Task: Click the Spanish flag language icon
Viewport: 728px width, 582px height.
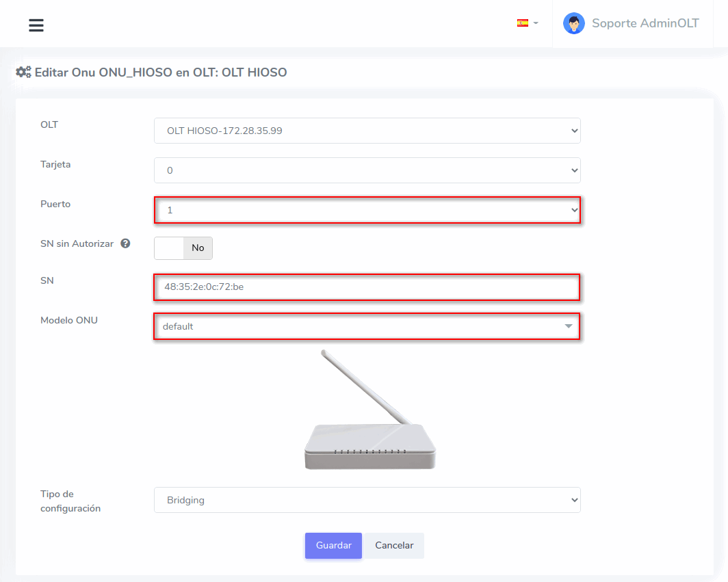Action: point(522,23)
